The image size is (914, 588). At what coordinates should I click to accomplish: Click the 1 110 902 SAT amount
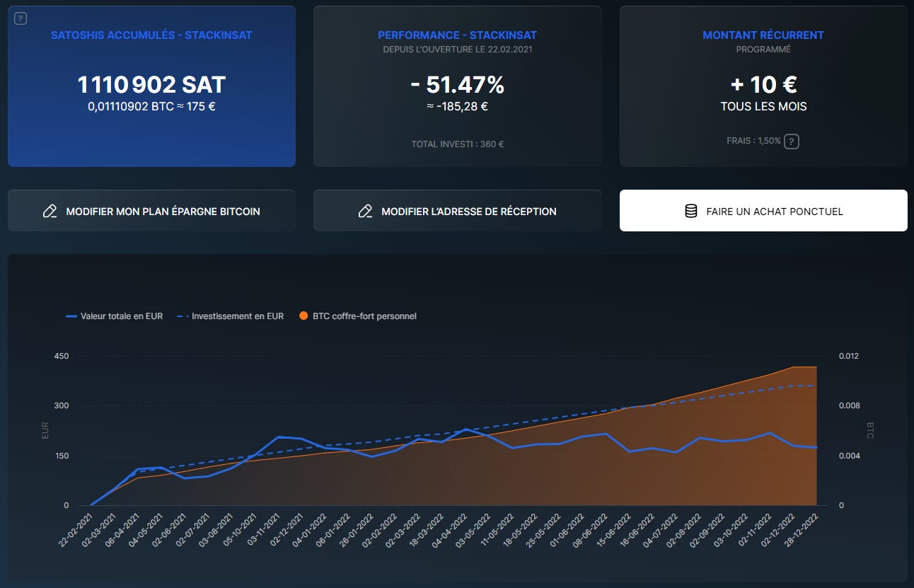pyautogui.click(x=151, y=85)
